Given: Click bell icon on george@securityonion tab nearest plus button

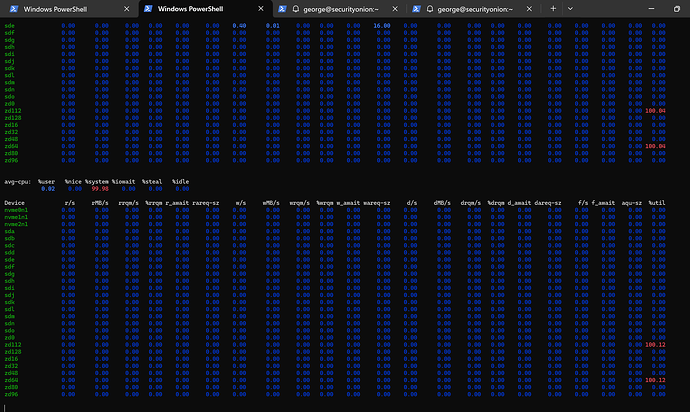Looking at the screenshot, I should tap(430, 9).
